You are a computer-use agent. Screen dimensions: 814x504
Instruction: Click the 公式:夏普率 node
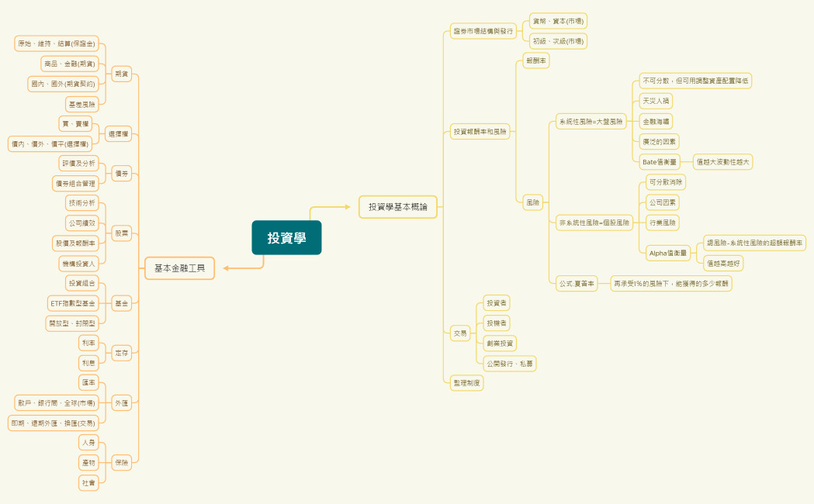577,284
